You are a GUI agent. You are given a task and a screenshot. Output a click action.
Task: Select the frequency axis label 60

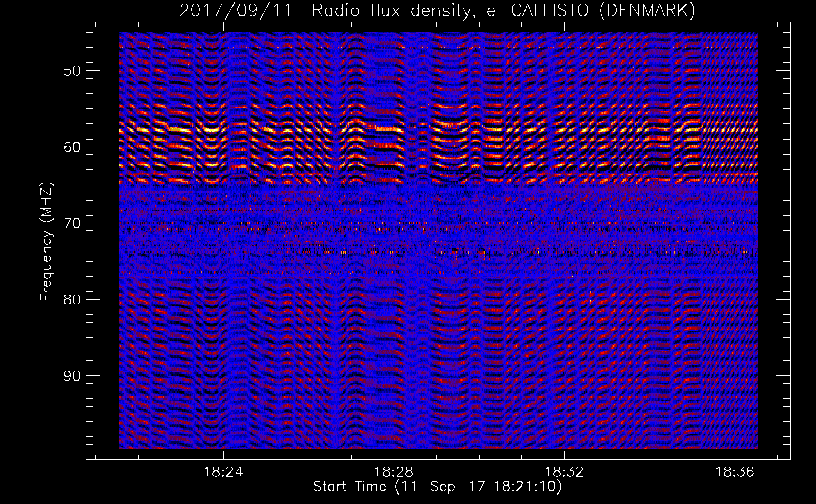click(72, 147)
